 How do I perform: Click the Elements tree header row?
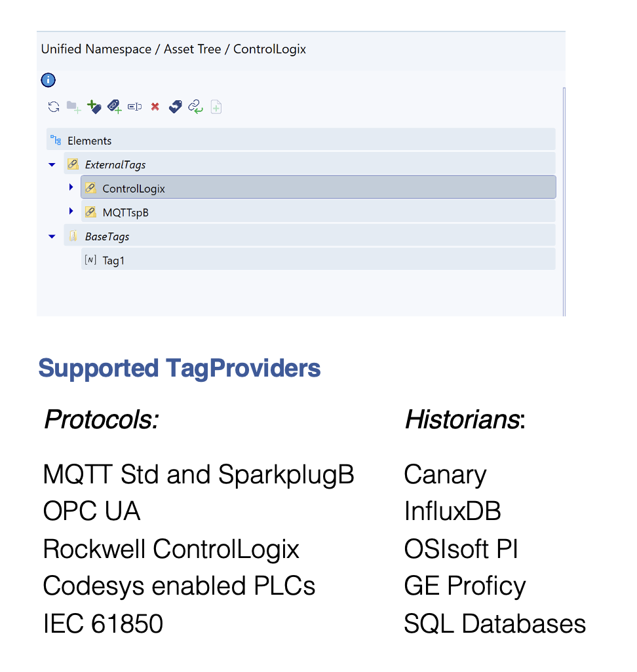click(89, 141)
